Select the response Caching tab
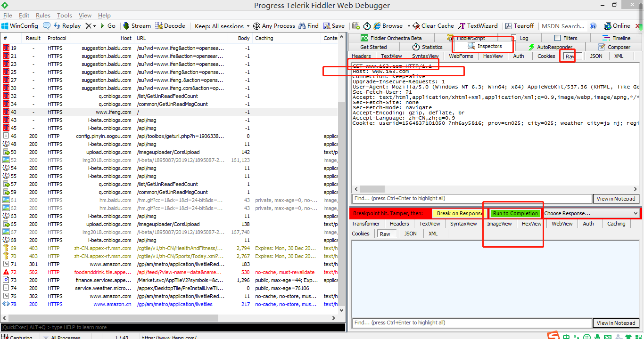Viewport: 644px width, 339px height. click(x=616, y=224)
